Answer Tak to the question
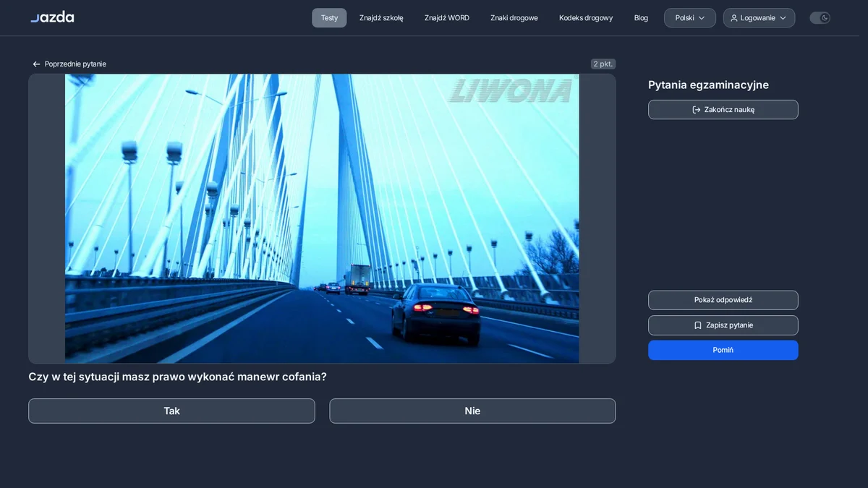 click(x=171, y=411)
